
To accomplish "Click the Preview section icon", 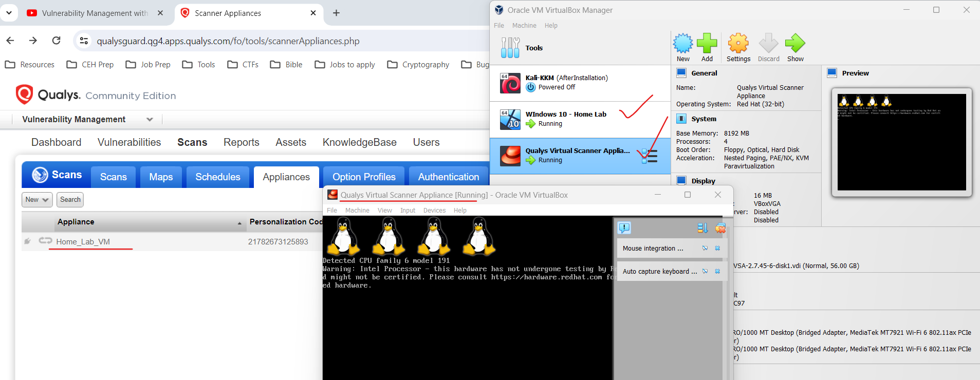I will [x=832, y=73].
